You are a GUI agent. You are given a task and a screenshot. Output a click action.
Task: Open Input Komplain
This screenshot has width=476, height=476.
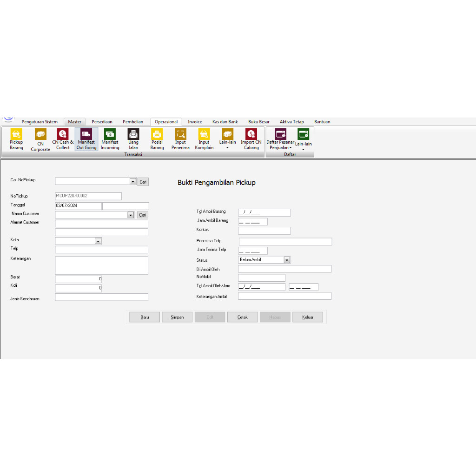[204, 139]
